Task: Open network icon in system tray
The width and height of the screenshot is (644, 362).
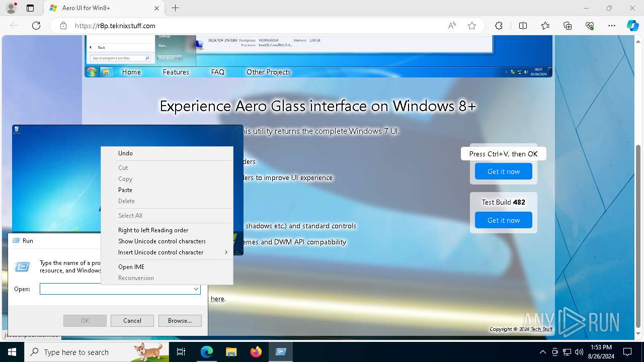Action: (567, 352)
